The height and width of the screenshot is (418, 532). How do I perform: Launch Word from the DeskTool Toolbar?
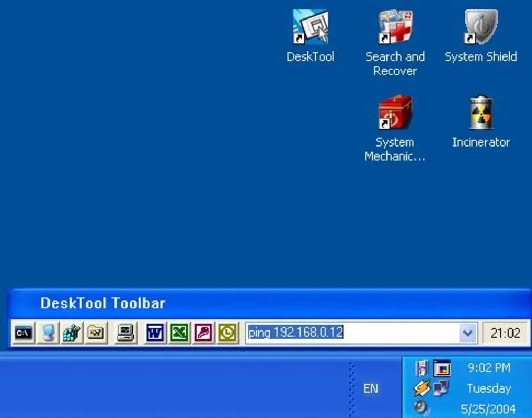click(155, 333)
